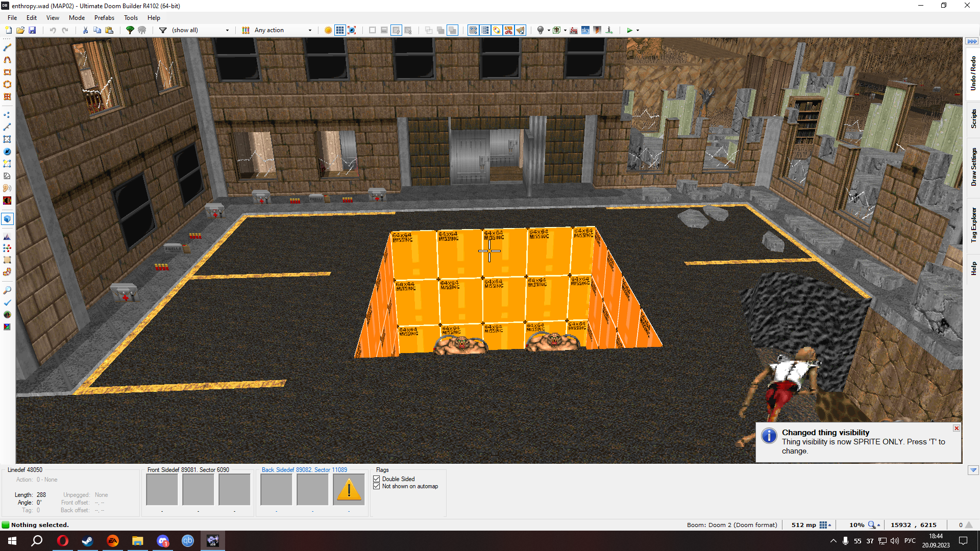Select the Visual Mode icon in left sidebar
Viewport: 980px width, 551px height.
[x=7, y=219]
